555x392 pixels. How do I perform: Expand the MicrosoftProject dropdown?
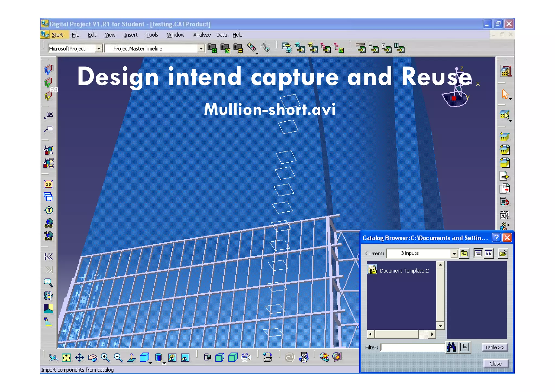point(99,49)
